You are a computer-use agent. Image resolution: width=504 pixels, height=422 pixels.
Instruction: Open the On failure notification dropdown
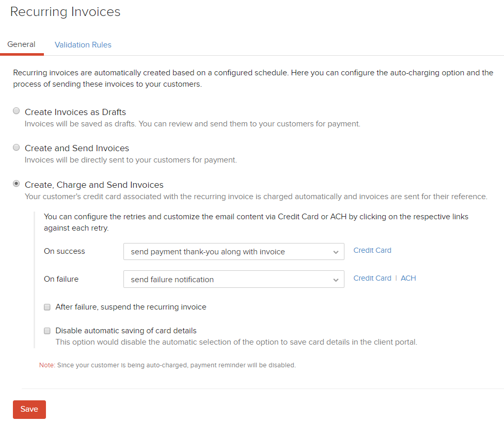[233, 279]
